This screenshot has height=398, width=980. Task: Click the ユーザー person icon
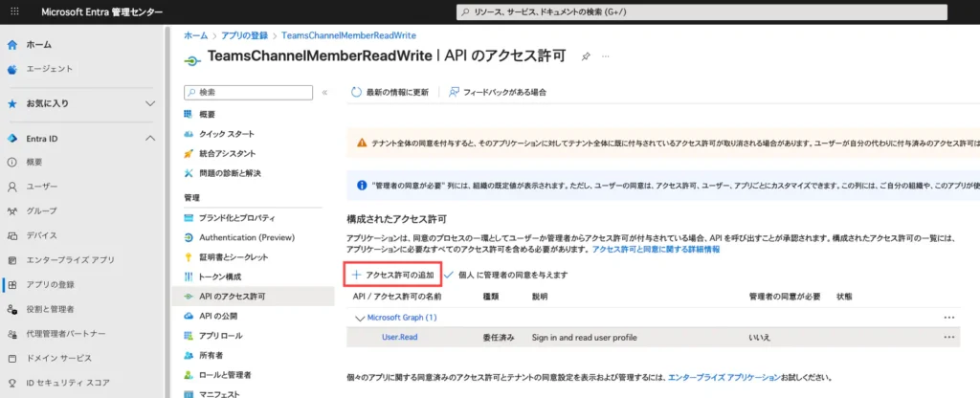[x=11, y=187]
